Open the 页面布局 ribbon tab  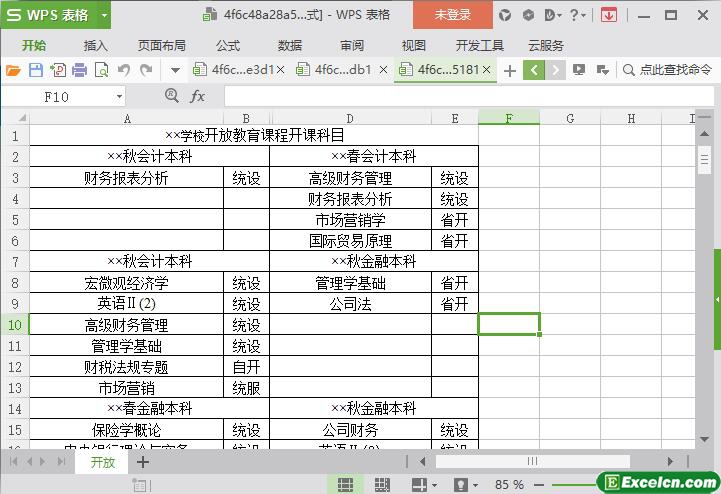click(x=162, y=46)
